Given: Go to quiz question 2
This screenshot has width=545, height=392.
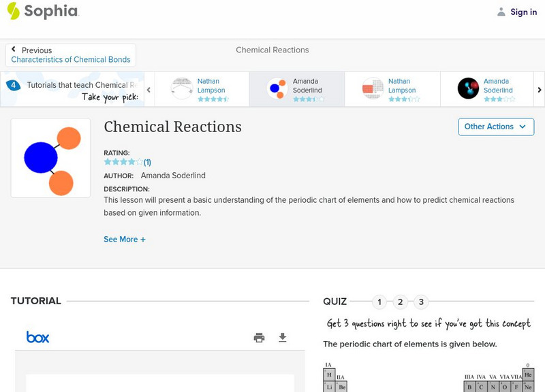Looking at the screenshot, I should [x=401, y=301].
